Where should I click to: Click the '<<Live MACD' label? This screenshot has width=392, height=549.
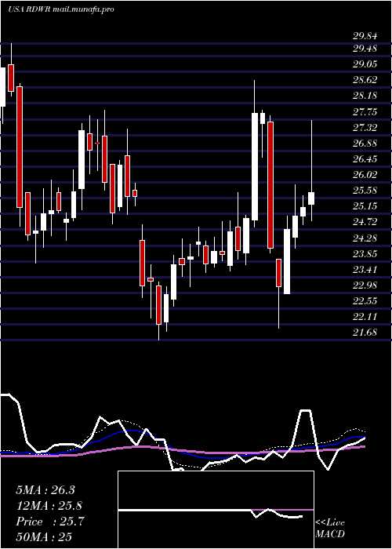coord(330,529)
